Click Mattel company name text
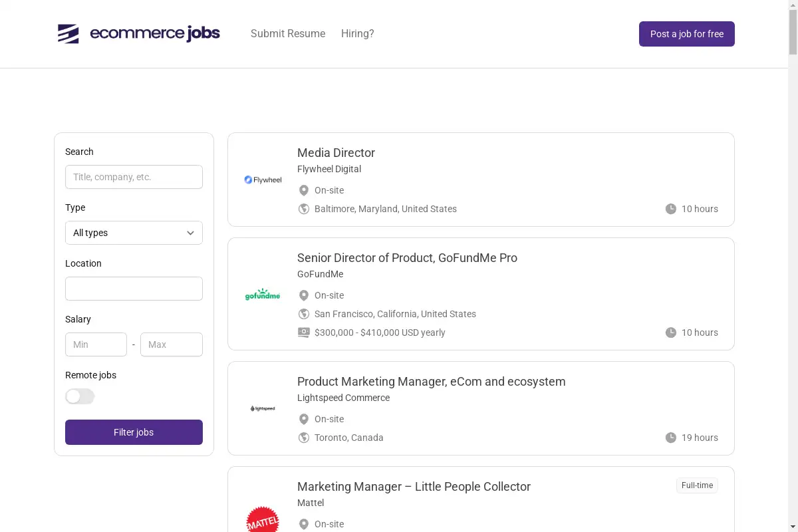 tap(311, 503)
